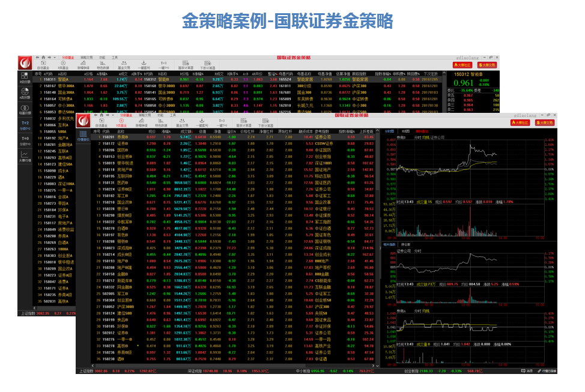Viewport: 585px width, 392px height.
Task: Sort front table by 融资成本 column header
Action: pyautogui.click(x=306, y=131)
